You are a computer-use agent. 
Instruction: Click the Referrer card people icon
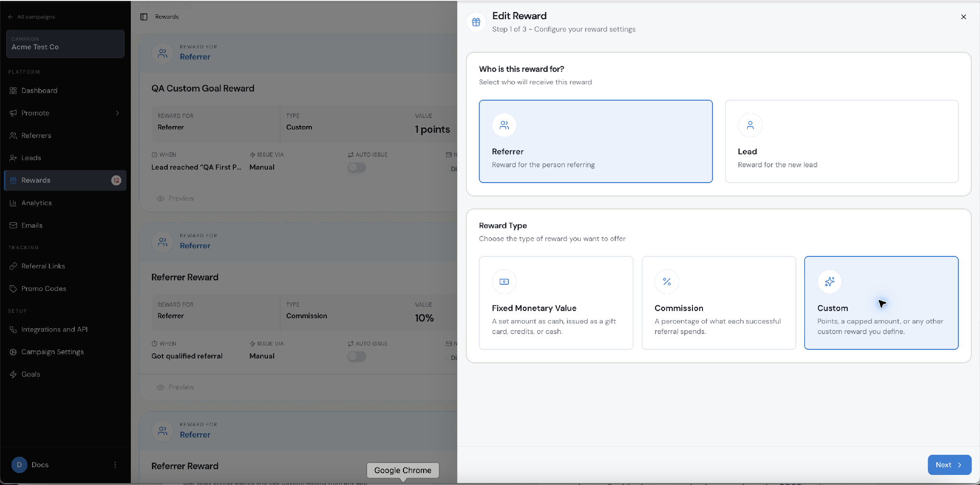pyautogui.click(x=504, y=125)
